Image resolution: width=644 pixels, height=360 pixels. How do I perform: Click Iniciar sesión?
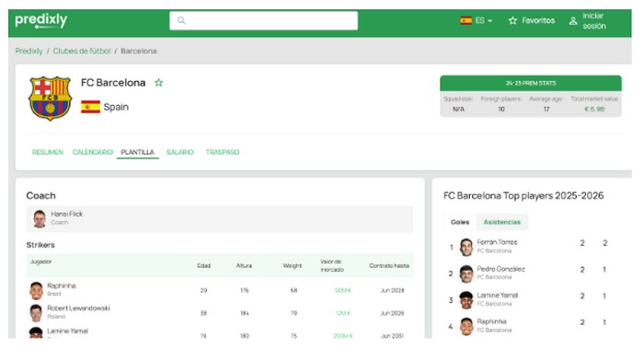[x=593, y=21]
